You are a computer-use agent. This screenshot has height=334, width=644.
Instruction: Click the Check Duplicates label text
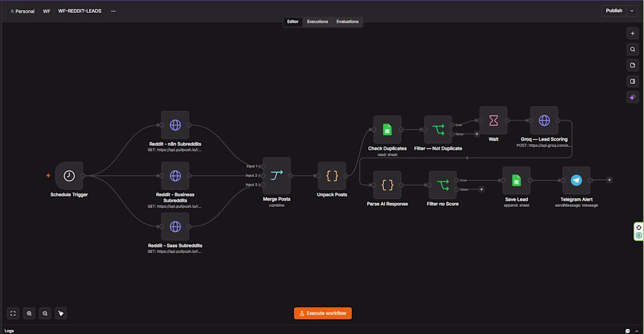387,148
